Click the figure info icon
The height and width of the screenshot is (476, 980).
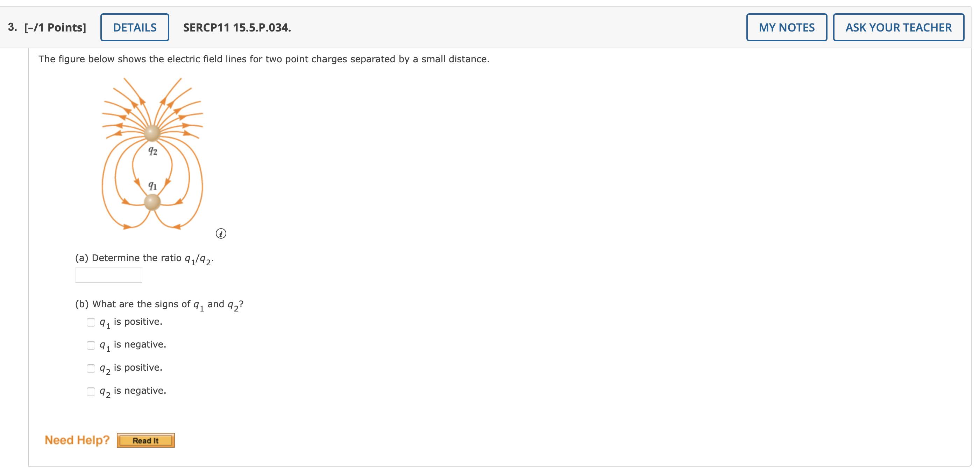(221, 233)
